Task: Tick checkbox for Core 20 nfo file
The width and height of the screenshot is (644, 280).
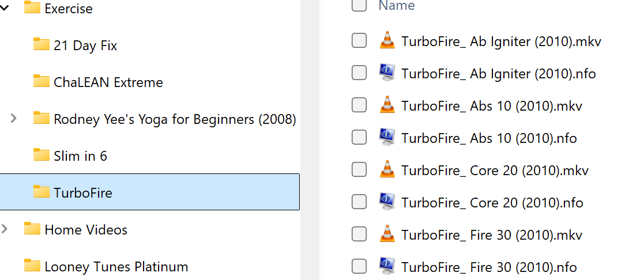Action: pos(359,202)
